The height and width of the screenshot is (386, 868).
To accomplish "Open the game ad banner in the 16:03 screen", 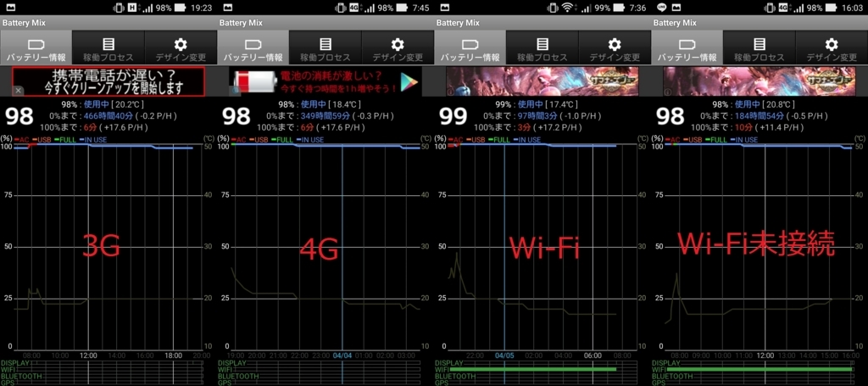I will pyautogui.click(x=759, y=81).
